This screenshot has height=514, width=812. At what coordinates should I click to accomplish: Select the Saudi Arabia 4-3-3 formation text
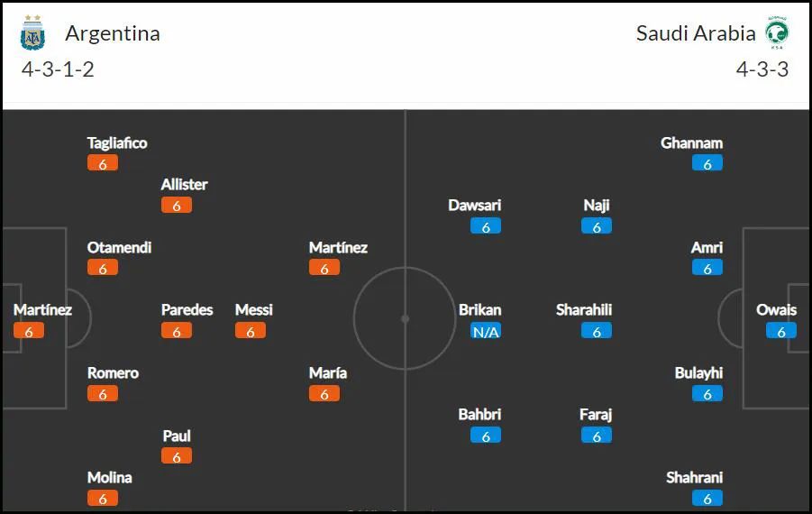coord(762,69)
